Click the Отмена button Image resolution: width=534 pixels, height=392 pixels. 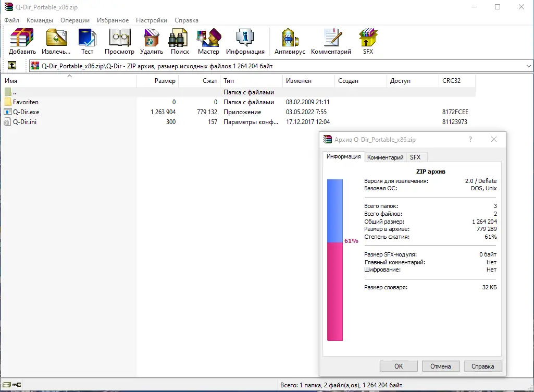441,366
